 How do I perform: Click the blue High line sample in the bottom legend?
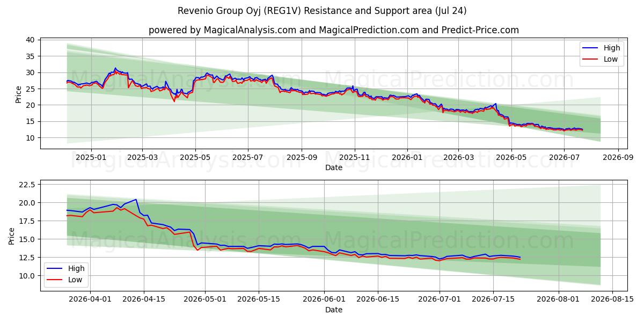tap(54, 268)
